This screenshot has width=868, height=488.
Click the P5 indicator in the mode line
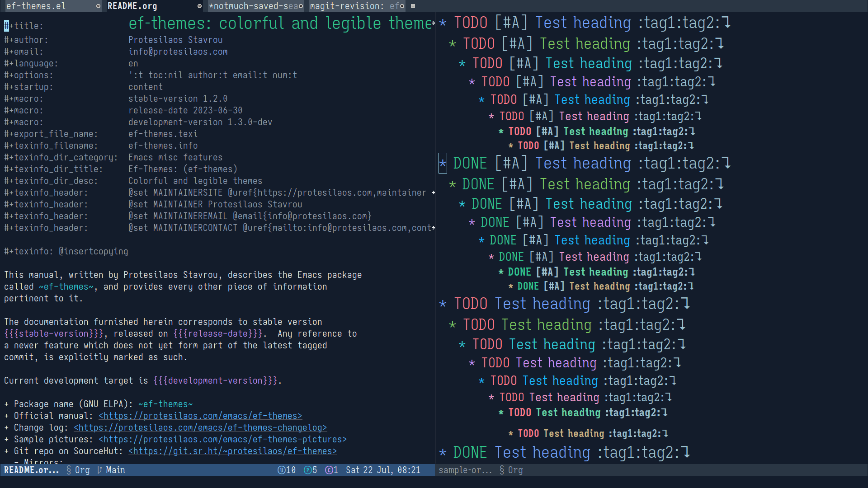[311, 470]
